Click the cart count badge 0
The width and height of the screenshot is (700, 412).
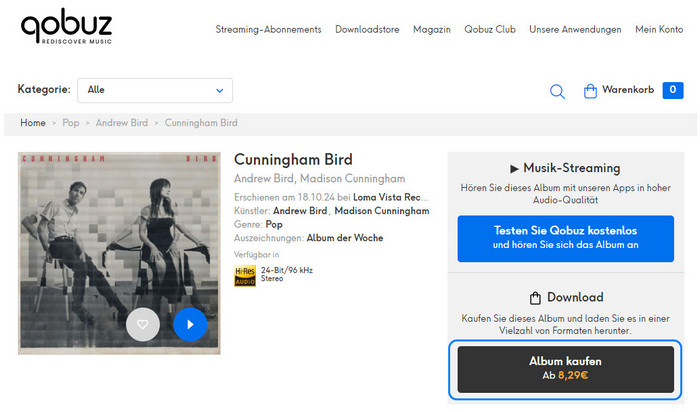click(673, 90)
